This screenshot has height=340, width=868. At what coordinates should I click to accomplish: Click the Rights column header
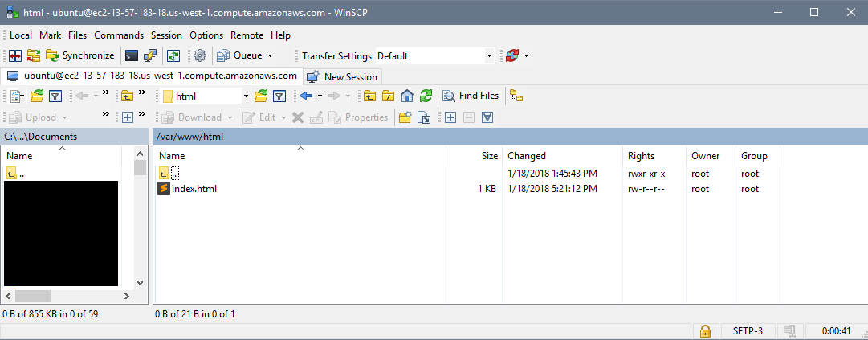point(654,156)
